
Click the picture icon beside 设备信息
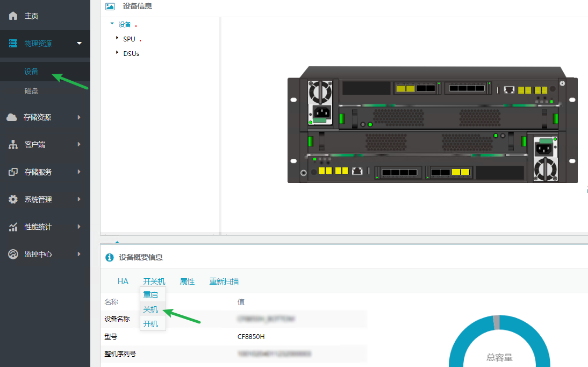pyautogui.click(x=110, y=6)
